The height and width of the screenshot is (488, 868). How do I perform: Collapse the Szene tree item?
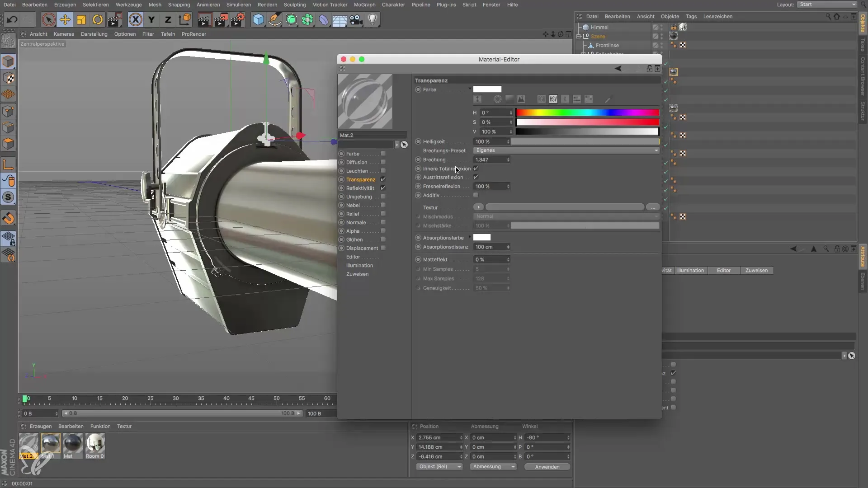579,36
